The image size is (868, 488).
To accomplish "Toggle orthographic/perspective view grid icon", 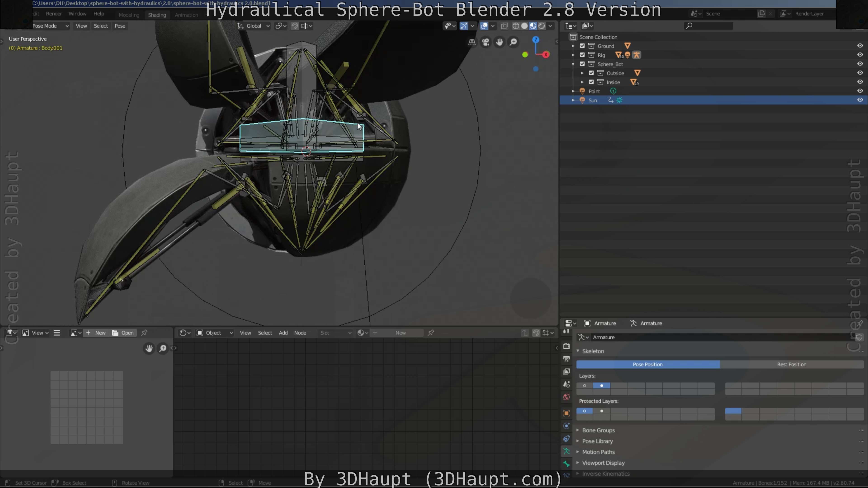I will click(472, 42).
